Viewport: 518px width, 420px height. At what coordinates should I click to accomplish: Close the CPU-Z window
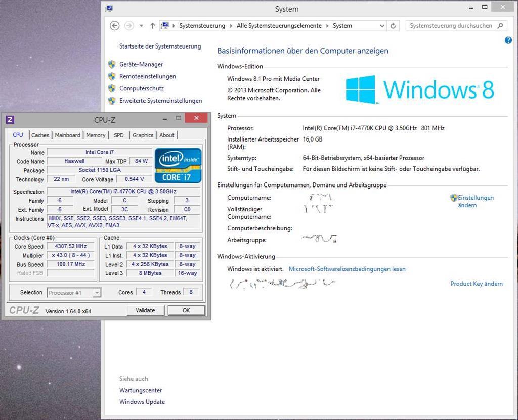196,118
